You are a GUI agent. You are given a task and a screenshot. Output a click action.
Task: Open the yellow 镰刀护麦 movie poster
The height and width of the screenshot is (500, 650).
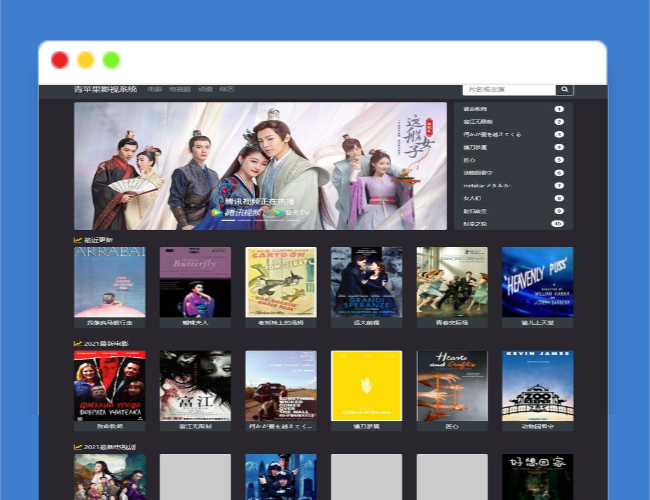click(366, 385)
